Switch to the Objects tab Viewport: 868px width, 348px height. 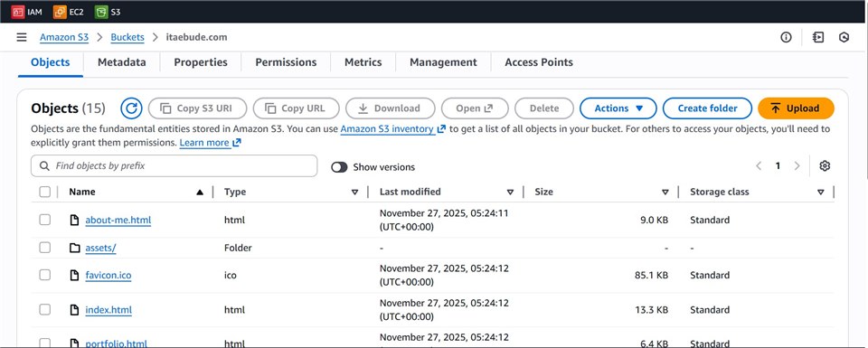(51, 62)
